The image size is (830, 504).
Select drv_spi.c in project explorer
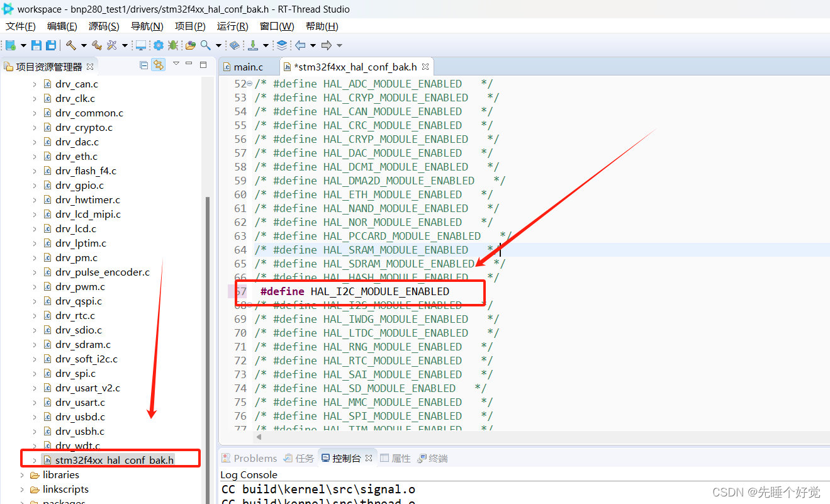[x=76, y=374]
